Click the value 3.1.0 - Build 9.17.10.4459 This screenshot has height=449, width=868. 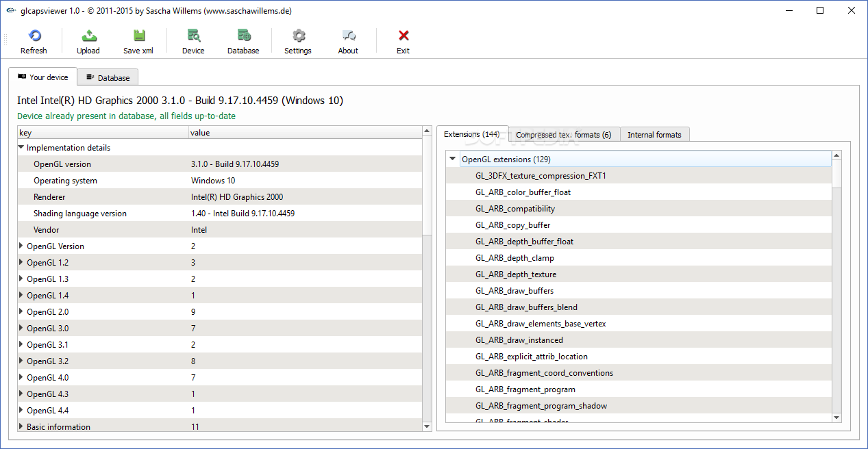(x=235, y=164)
